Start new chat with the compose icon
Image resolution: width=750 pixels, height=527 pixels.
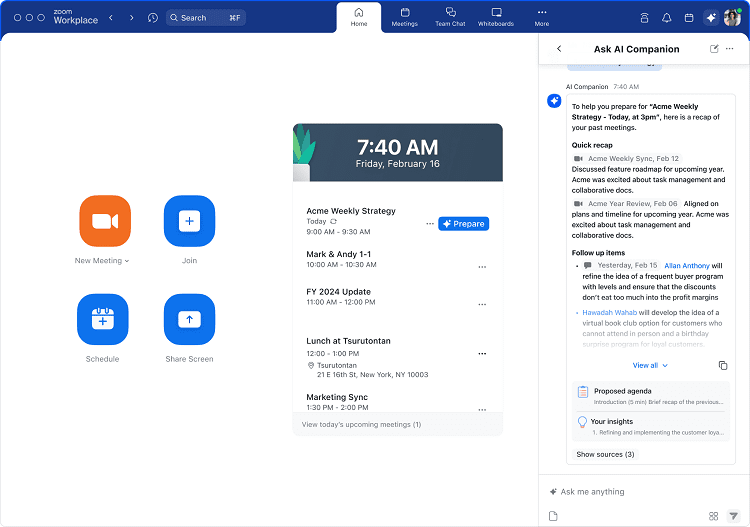pyautogui.click(x=714, y=49)
